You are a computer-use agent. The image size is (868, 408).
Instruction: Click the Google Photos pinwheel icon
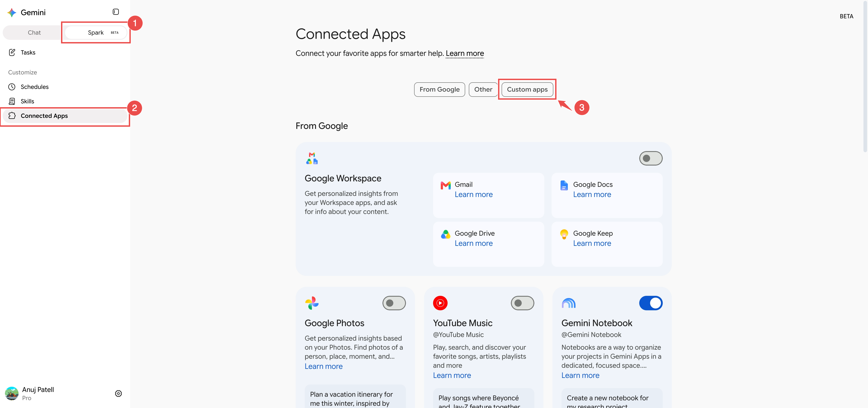point(312,303)
